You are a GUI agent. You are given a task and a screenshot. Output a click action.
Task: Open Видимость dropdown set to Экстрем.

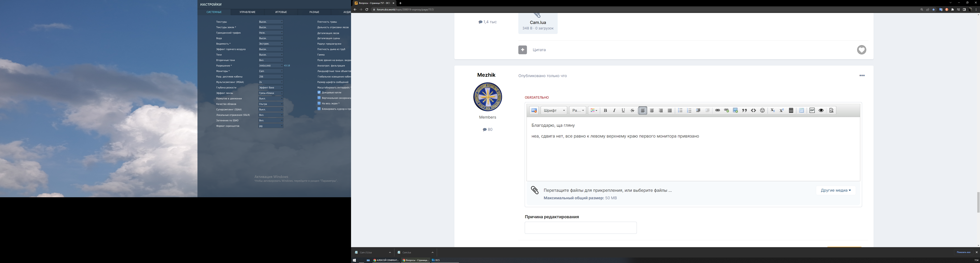tap(271, 44)
